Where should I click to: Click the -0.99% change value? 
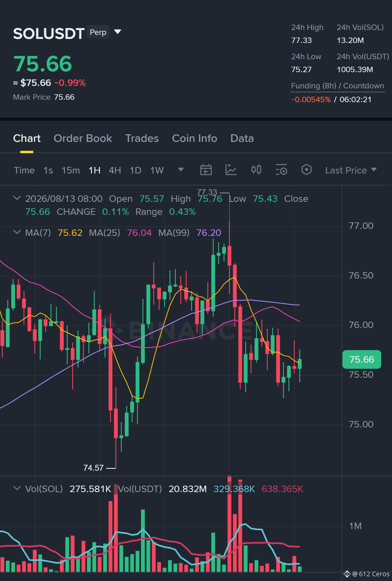(x=70, y=83)
